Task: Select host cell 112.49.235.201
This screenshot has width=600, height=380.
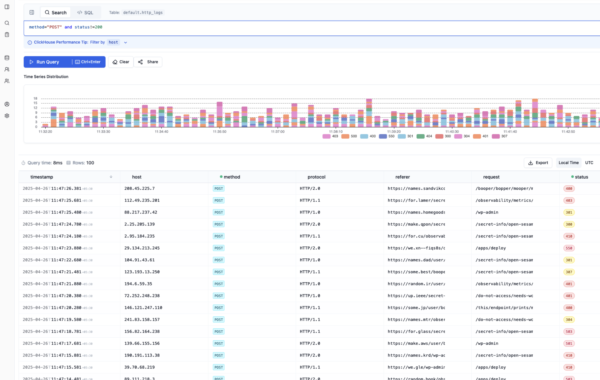Action: tap(142, 200)
